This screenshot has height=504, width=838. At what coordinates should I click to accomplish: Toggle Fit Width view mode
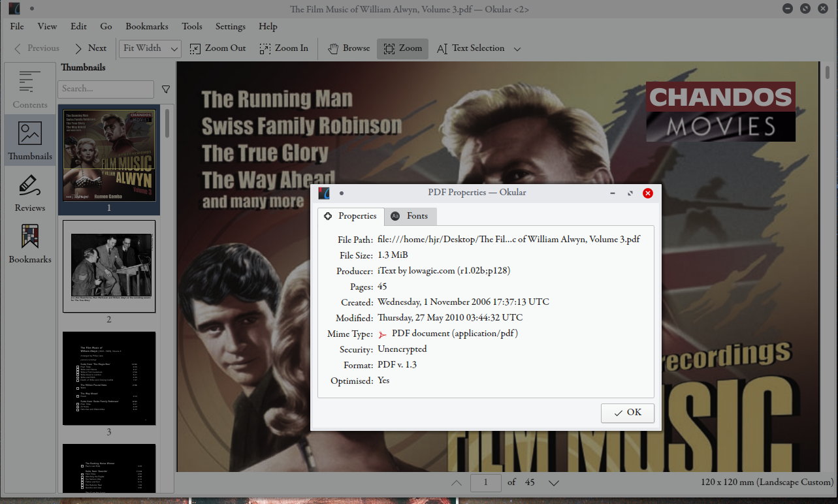click(x=142, y=48)
